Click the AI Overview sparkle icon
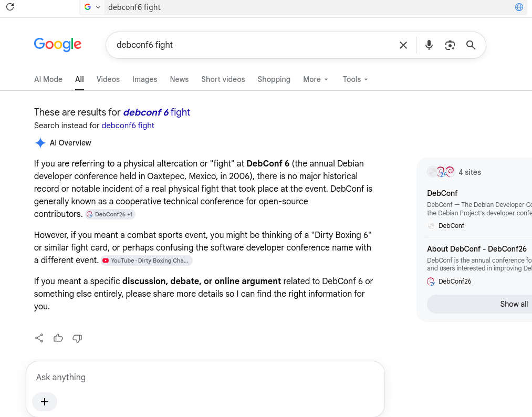Viewport: 532px width, 417px height. tap(40, 143)
